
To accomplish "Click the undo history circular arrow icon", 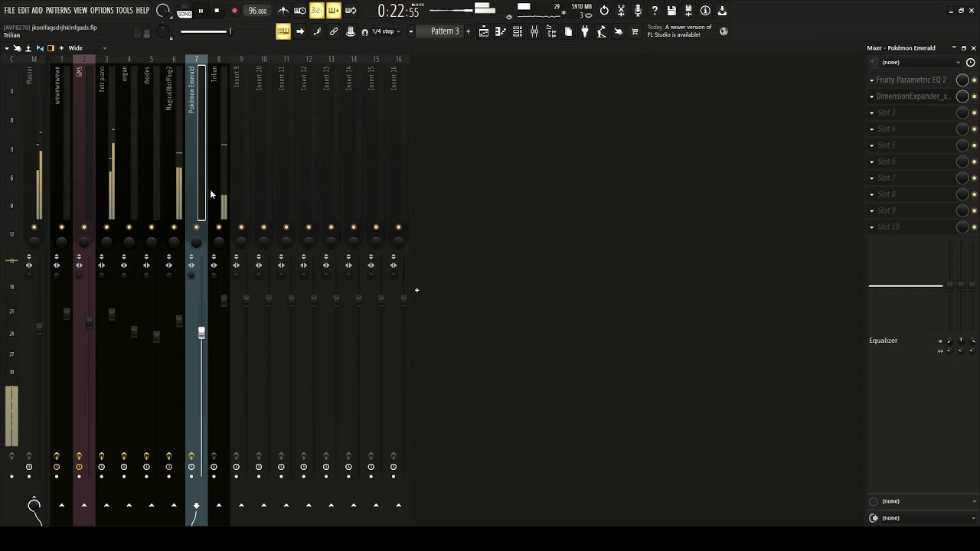I will [604, 11].
